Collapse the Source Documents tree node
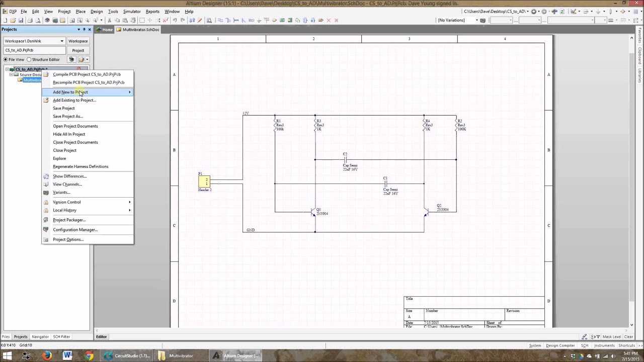644x362 pixels. (11, 74)
